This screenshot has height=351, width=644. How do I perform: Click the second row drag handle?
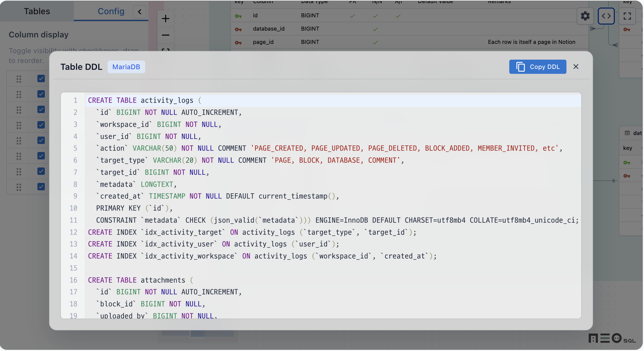coord(19,94)
